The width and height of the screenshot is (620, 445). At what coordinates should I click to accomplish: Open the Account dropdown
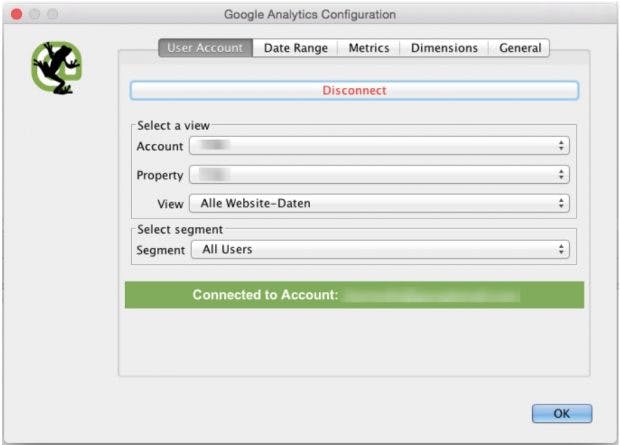pyautogui.click(x=379, y=146)
